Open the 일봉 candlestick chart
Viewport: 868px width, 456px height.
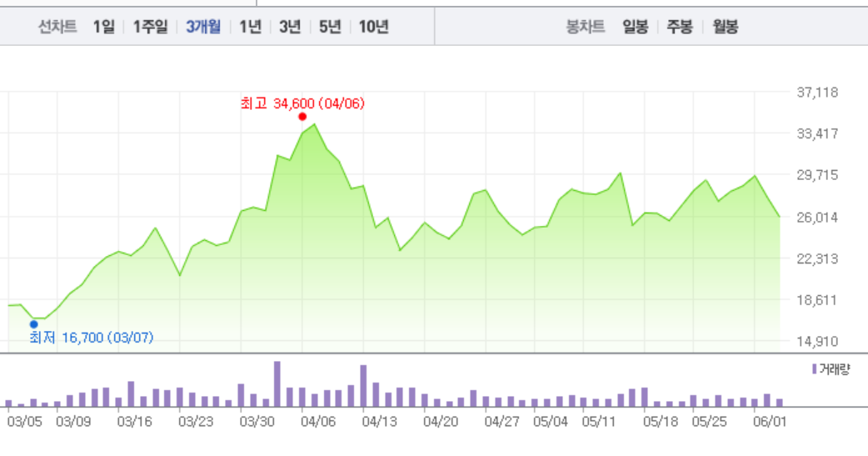[635, 27]
